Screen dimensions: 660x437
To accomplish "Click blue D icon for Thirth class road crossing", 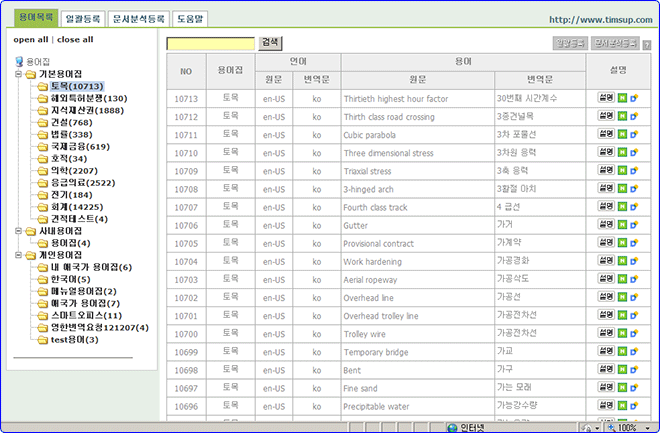I will pos(633,116).
